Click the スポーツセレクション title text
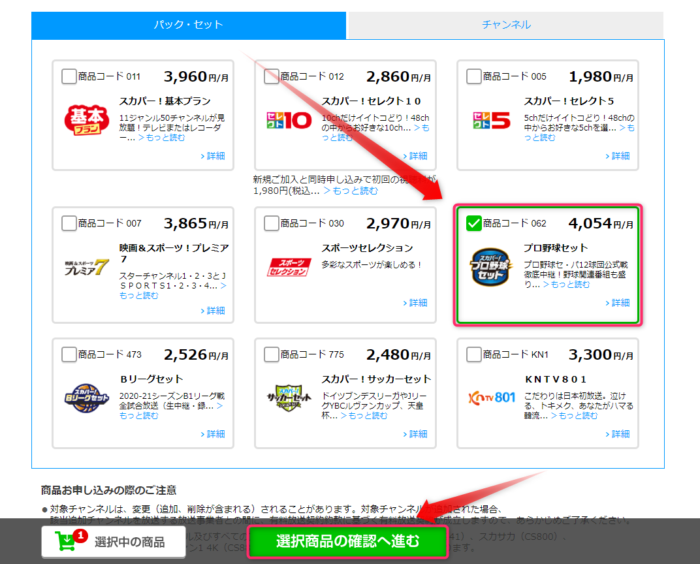Viewport: 700px width, 564px height. (x=367, y=248)
